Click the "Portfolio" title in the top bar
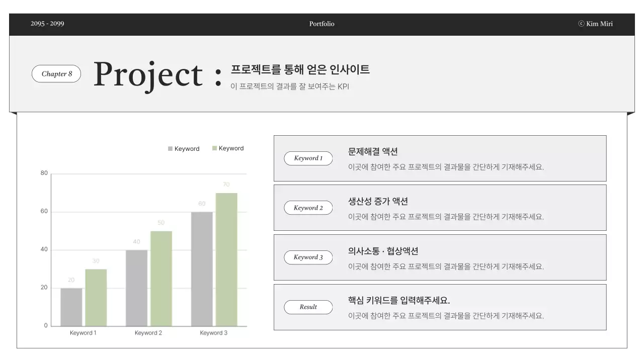Screen dimensions: 644x362 point(321,24)
